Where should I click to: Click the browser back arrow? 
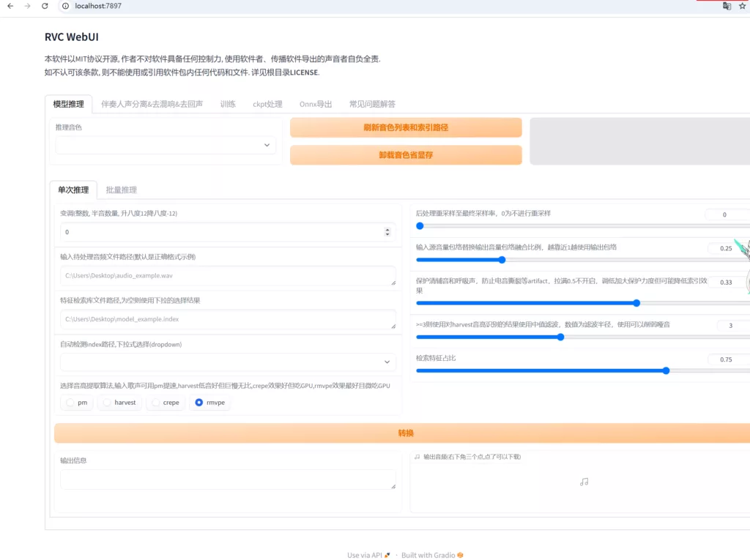coord(10,6)
